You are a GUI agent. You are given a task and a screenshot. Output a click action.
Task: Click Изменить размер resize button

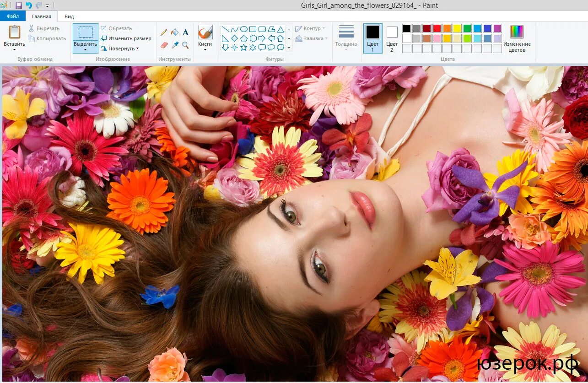[x=126, y=38]
